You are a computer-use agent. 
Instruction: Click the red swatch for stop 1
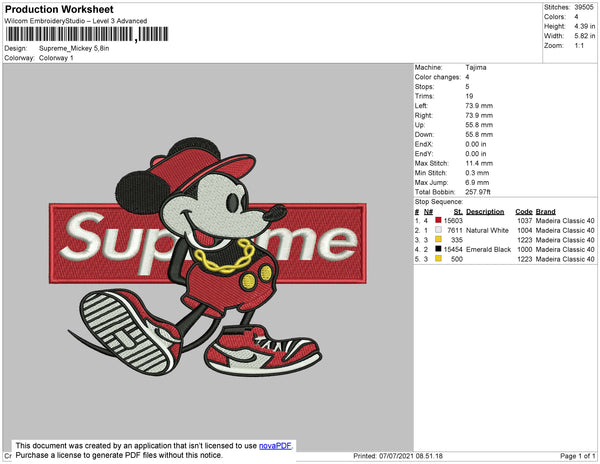coord(438,220)
